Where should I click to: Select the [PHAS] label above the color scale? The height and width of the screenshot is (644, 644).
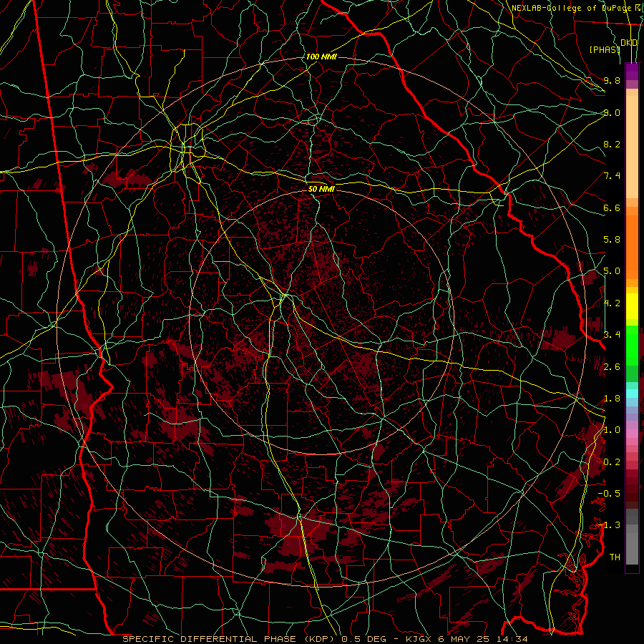coord(605,49)
